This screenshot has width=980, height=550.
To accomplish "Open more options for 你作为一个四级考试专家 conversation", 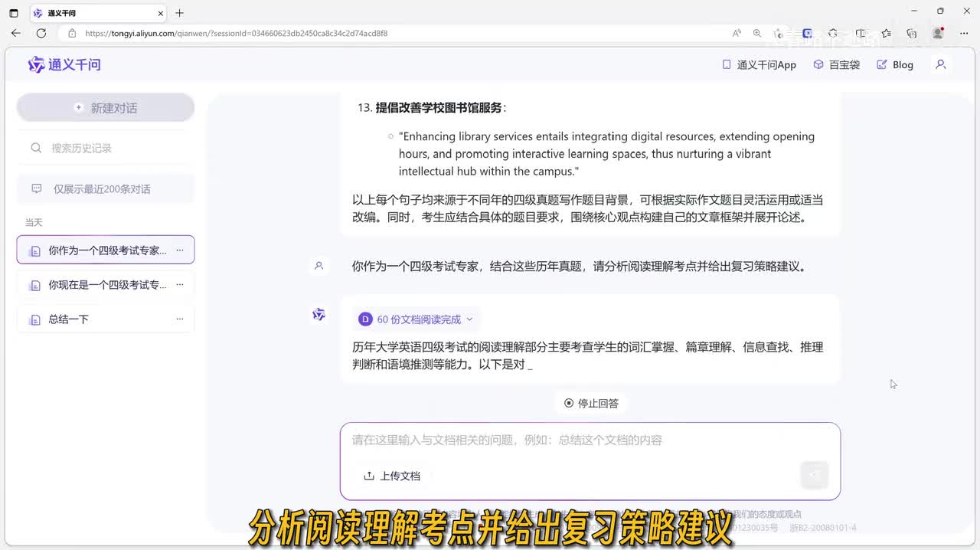I will 180,250.
